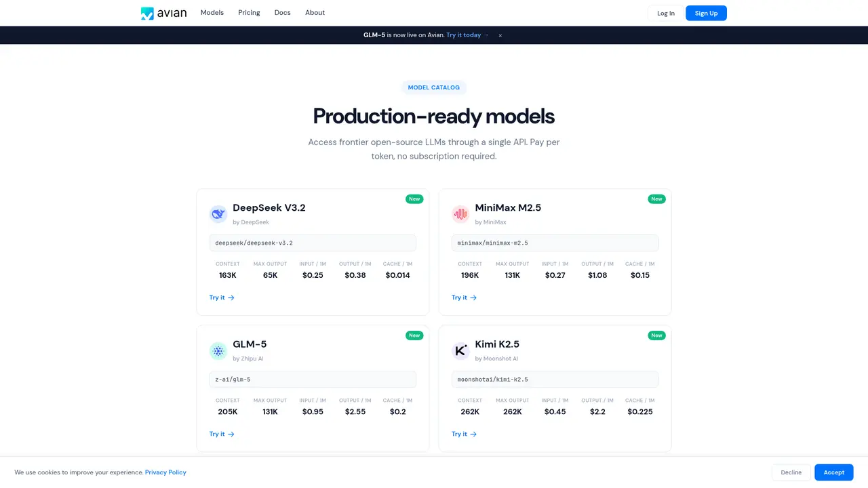Accept cookies
The height and width of the screenshot is (488, 868).
point(834,472)
